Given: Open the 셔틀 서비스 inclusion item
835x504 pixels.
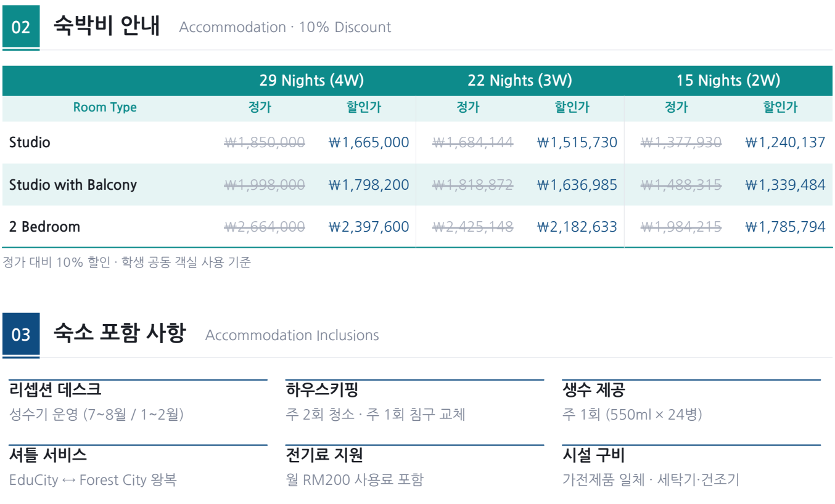Looking at the screenshot, I should [x=138, y=466].
